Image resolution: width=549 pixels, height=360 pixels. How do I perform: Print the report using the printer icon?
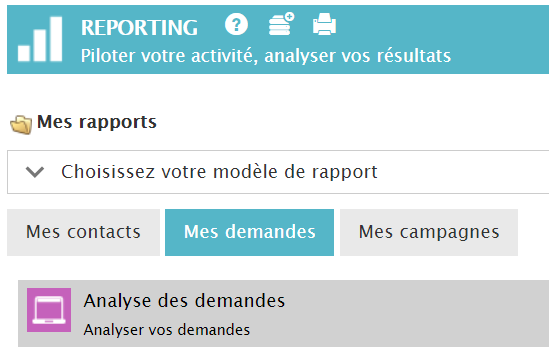point(325,24)
